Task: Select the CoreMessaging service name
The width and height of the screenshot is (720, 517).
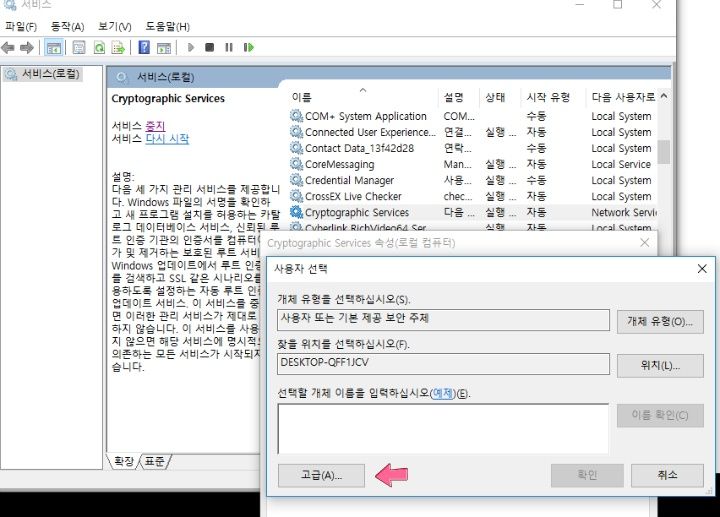Action: click(x=339, y=164)
